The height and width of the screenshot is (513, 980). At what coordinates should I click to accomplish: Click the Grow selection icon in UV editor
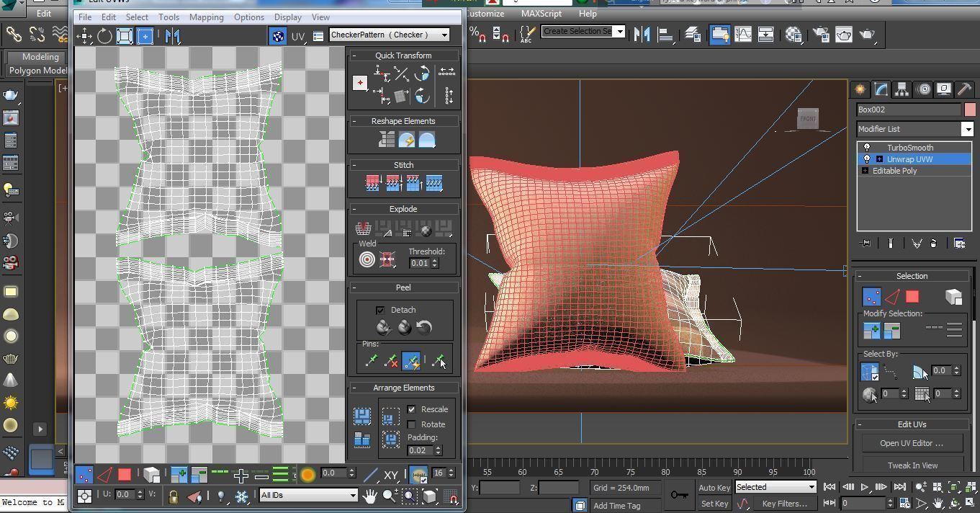pos(179,474)
